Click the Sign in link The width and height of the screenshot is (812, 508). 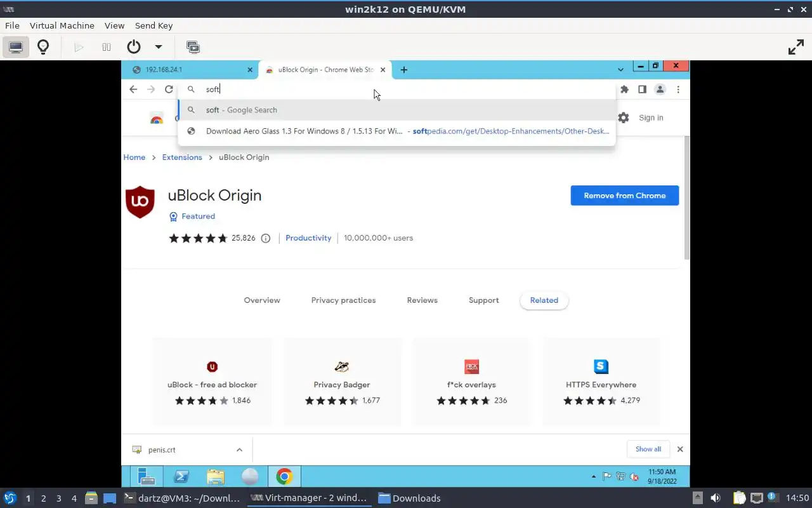click(651, 117)
